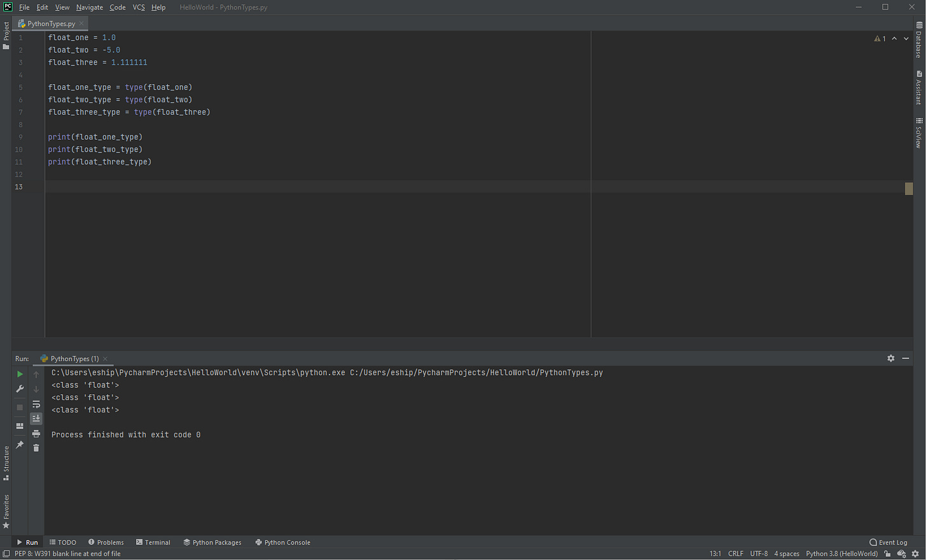Image resolution: width=926 pixels, height=560 pixels.
Task: Open IDE settings gear in status bar
Action: [915, 554]
